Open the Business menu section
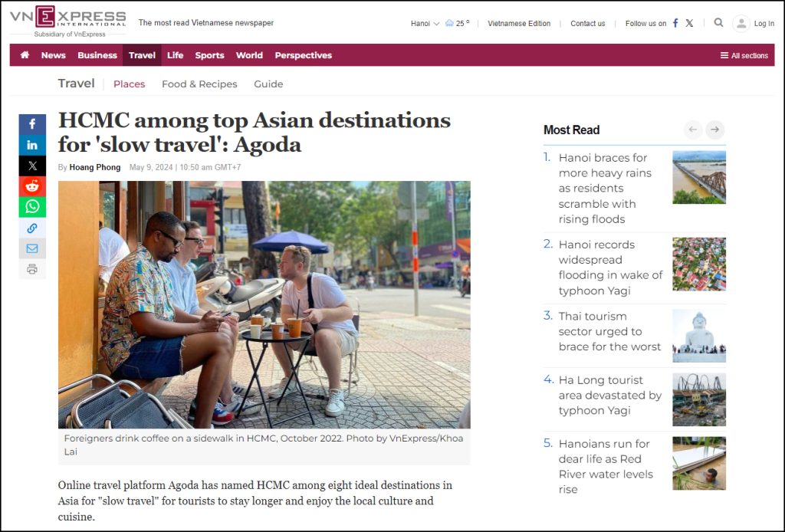The height and width of the screenshot is (532, 785). 97,55
